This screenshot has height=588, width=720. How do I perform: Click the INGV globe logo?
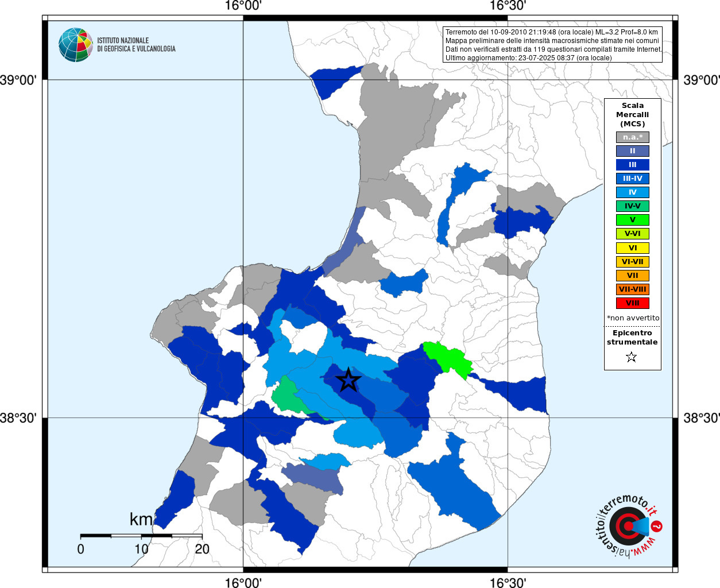pyautogui.click(x=76, y=45)
